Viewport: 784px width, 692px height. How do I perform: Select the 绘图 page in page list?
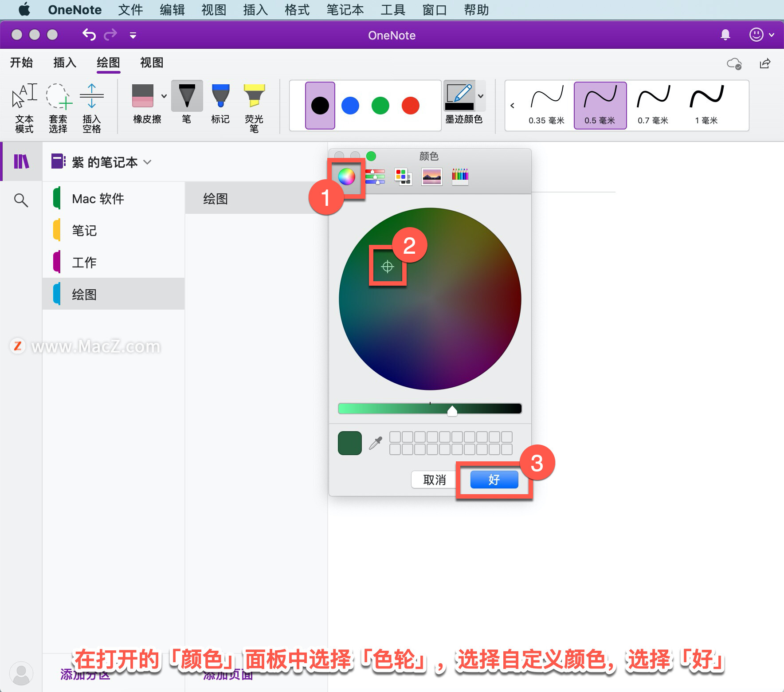256,198
